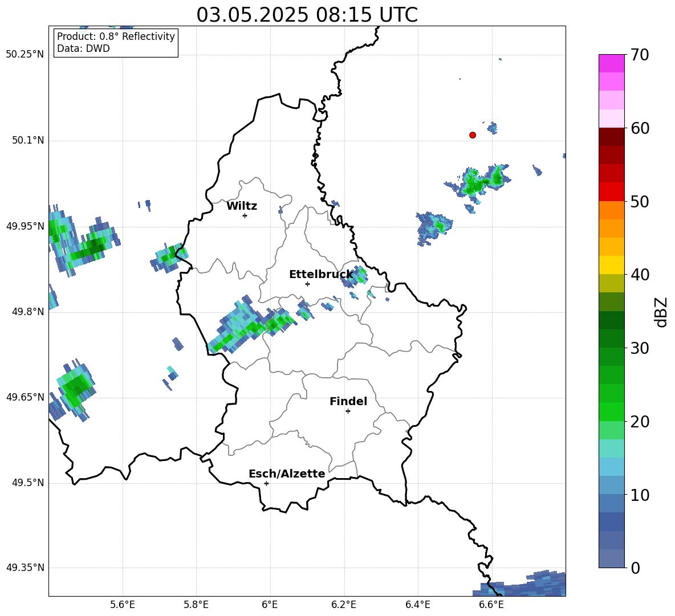Click the Wiltz cross marker
The height and width of the screenshot is (616, 675).
coord(245,215)
